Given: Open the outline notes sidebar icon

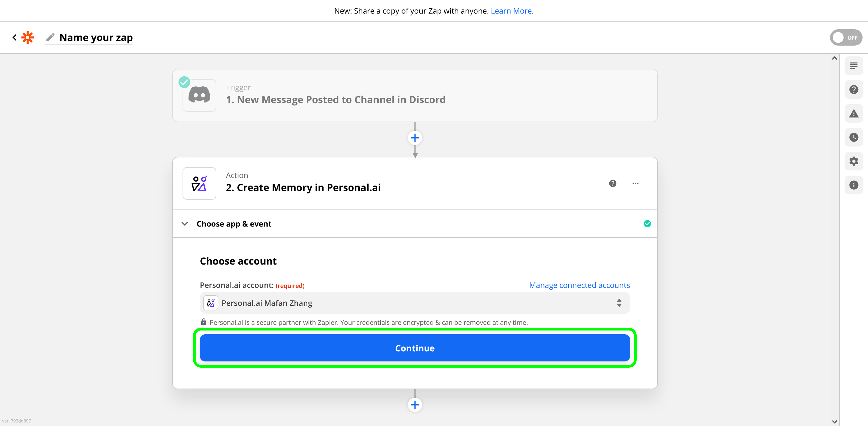Looking at the screenshot, I should coord(854,66).
